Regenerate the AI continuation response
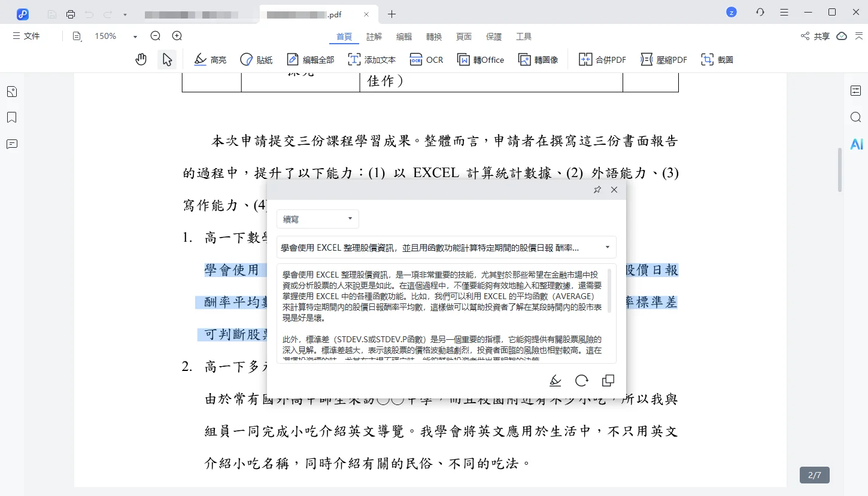 [581, 381]
